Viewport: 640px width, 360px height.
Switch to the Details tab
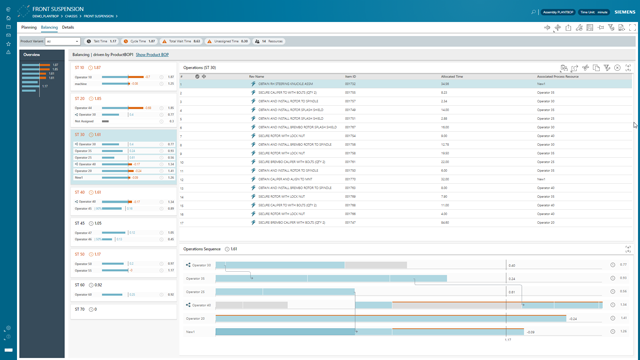[x=68, y=27]
